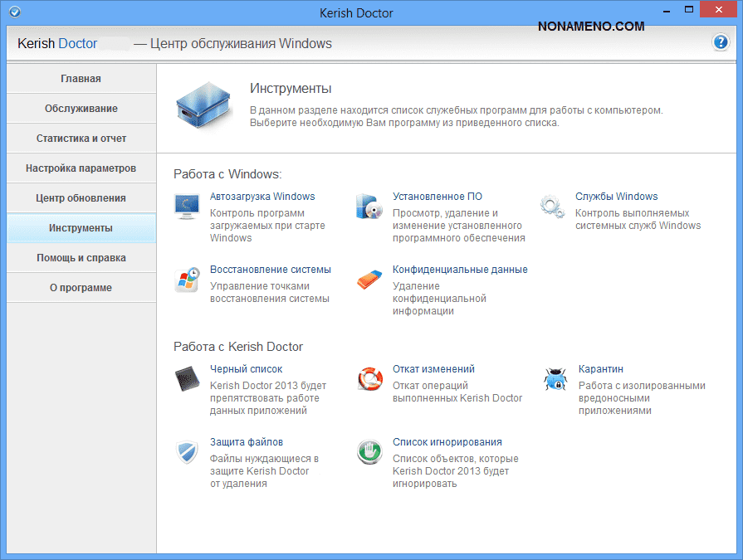This screenshot has width=743, height=560.
Task: Open the Автозагрузка Windows link
Action: (x=262, y=197)
